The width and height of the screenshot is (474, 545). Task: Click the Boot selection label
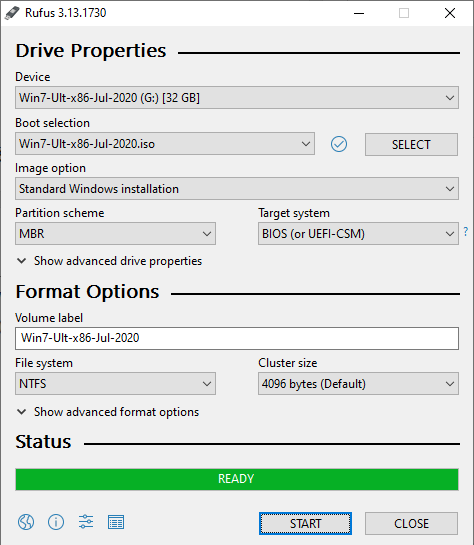point(52,123)
